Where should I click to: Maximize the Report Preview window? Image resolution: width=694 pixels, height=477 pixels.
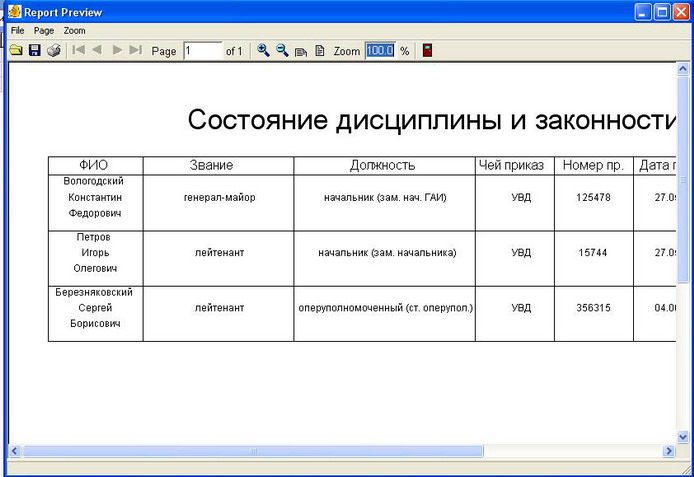[x=662, y=12]
